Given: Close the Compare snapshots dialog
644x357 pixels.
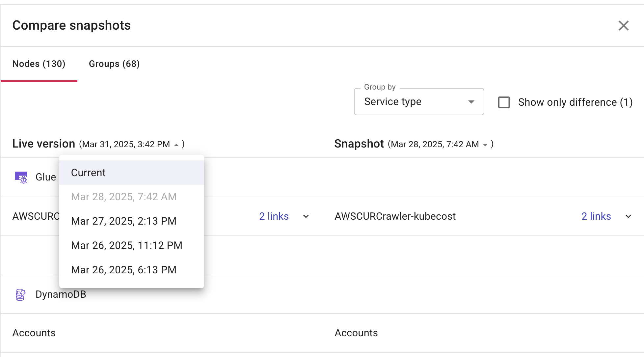Looking at the screenshot, I should click(x=623, y=26).
